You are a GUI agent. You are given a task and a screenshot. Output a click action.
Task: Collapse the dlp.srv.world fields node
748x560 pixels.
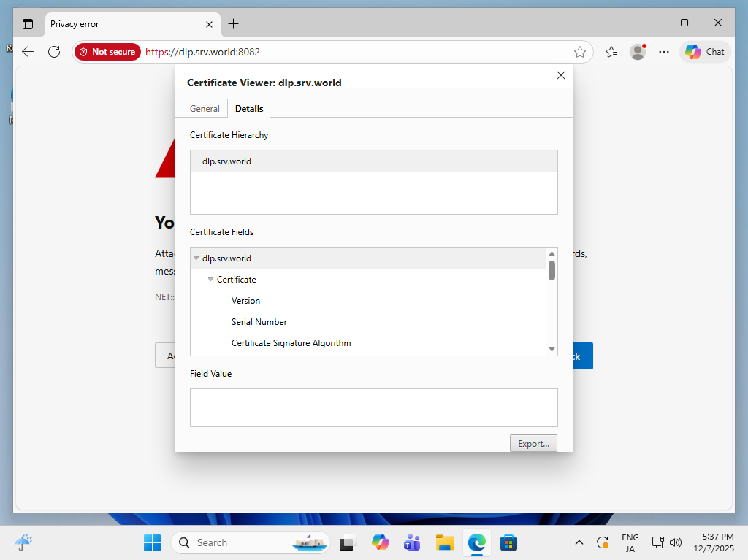(196, 258)
